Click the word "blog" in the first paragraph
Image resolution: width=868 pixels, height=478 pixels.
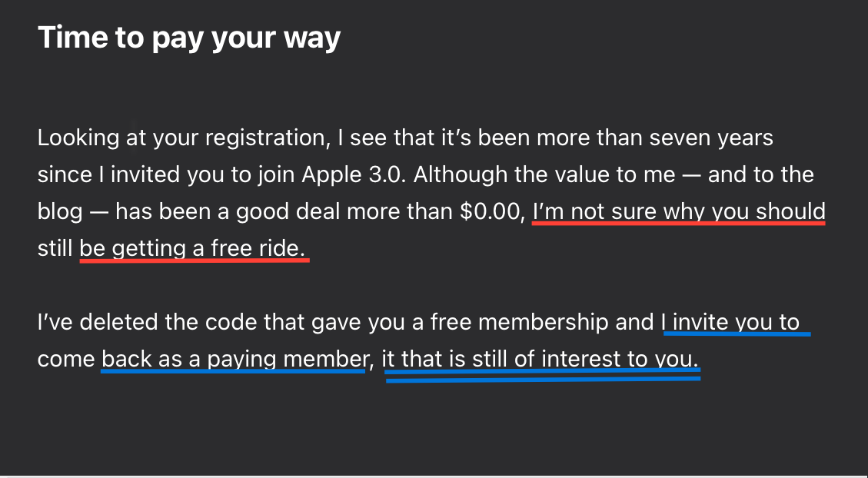pyautogui.click(x=59, y=211)
